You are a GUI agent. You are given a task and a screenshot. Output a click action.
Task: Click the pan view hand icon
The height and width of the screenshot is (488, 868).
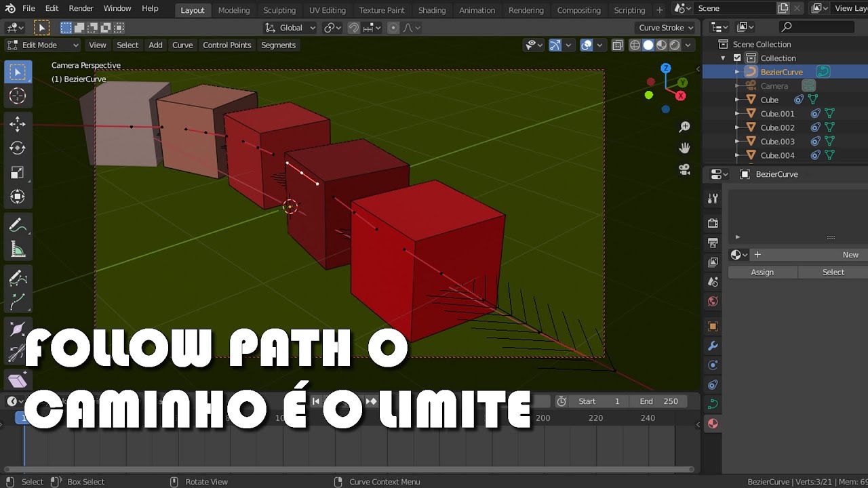coord(685,148)
